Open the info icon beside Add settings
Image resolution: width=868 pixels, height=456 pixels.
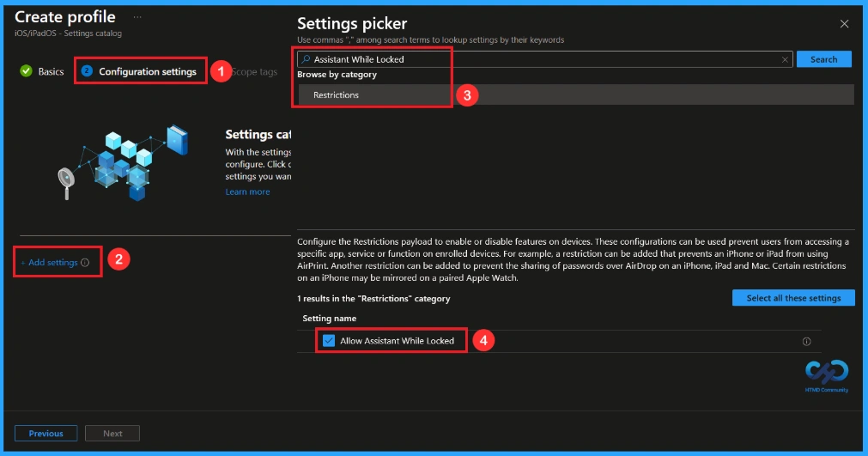[85, 262]
